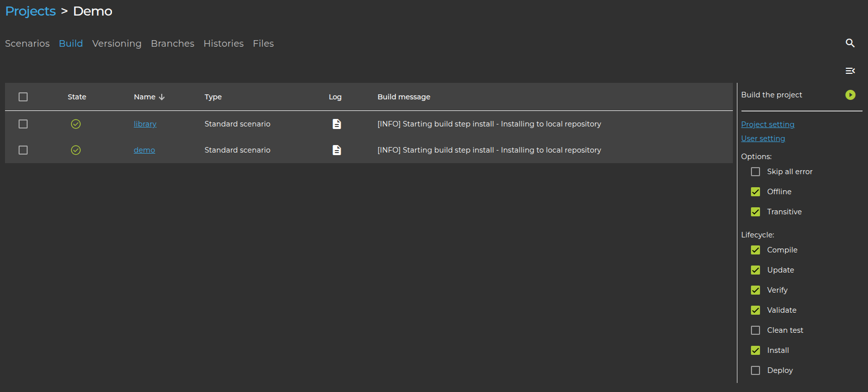Open log file icon for demo
The width and height of the screenshot is (868, 392).
click(337, 150)
